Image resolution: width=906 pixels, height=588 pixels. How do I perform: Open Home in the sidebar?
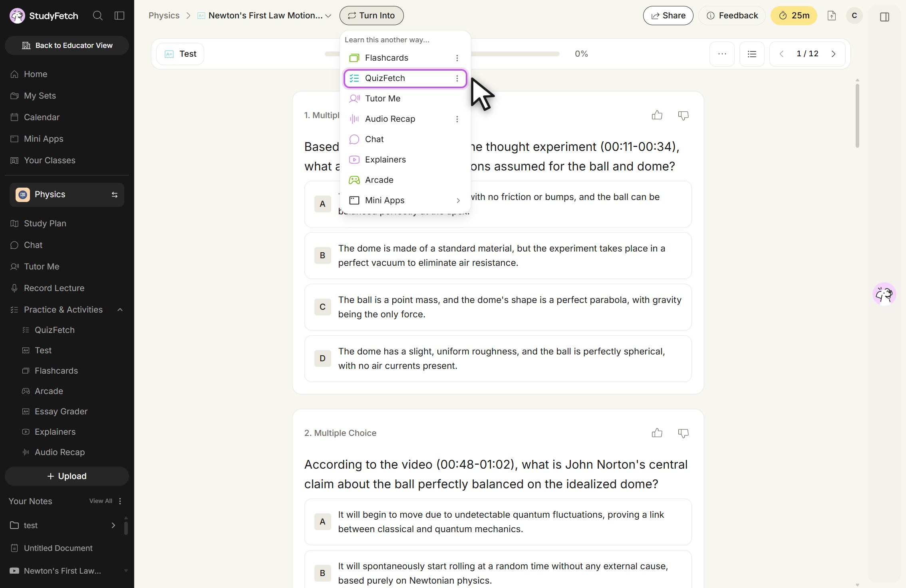click(x=67, y=74)
